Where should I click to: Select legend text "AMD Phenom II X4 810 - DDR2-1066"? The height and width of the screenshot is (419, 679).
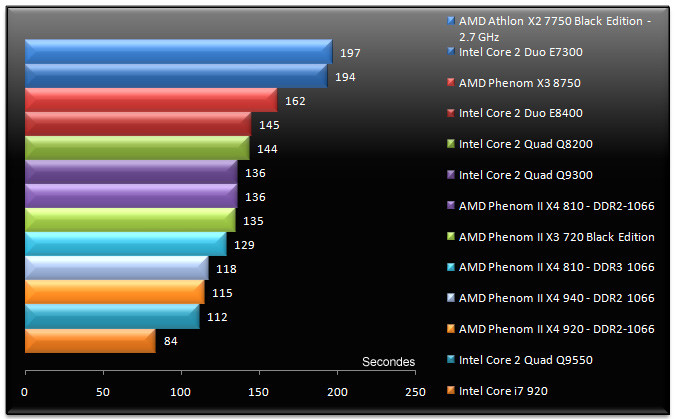[556, 206]
